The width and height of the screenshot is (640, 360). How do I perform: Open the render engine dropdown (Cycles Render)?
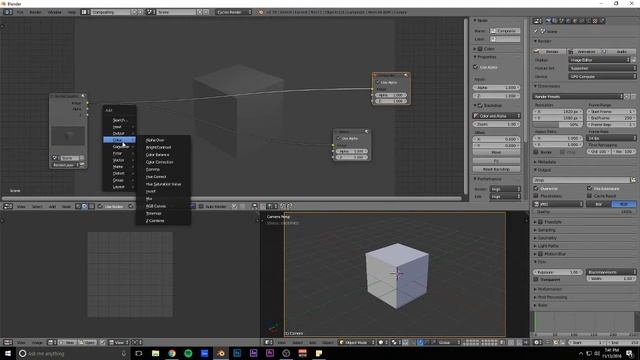[234, 12]
